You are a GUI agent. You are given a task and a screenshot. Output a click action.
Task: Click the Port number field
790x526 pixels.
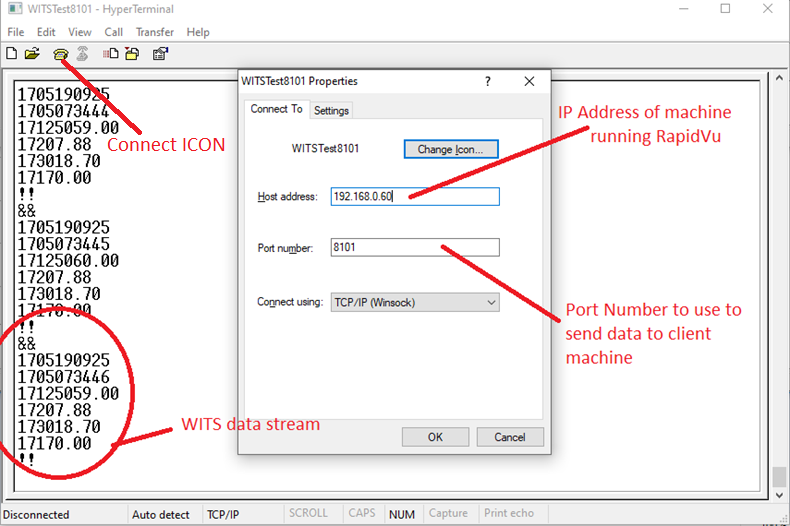[x=415, y=247]
